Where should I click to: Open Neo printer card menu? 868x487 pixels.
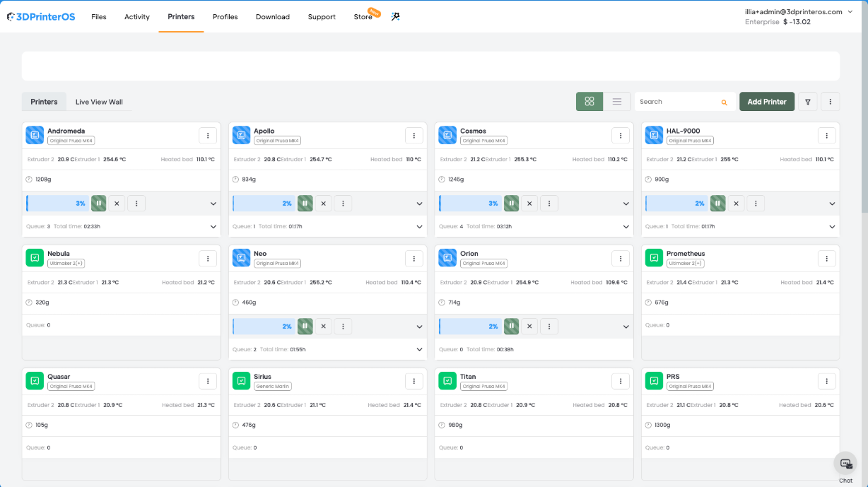414,258
